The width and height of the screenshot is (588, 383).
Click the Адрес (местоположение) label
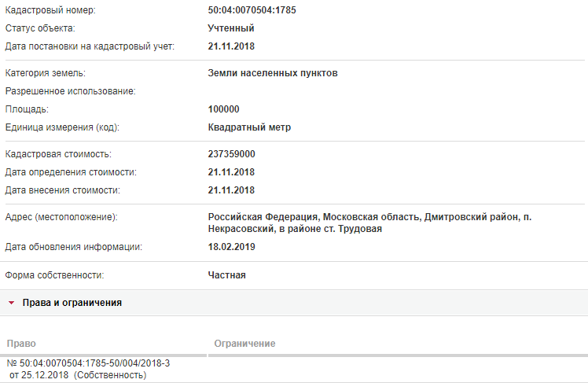tap(61, 217)
